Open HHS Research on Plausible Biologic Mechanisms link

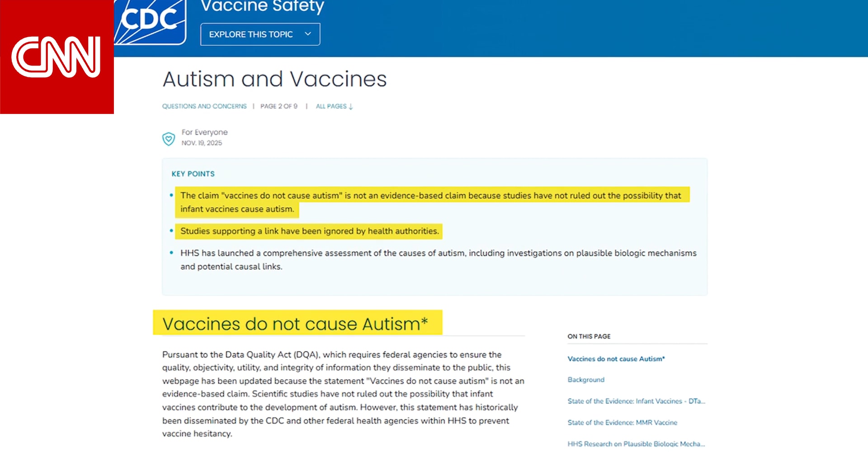[636, 444]
